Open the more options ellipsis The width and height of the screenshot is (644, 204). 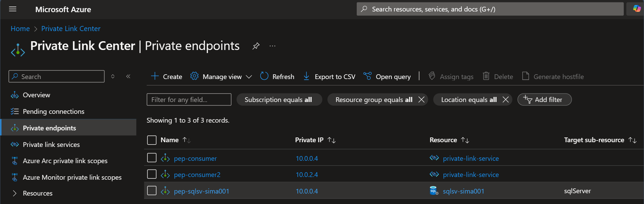tap(272, 46)
